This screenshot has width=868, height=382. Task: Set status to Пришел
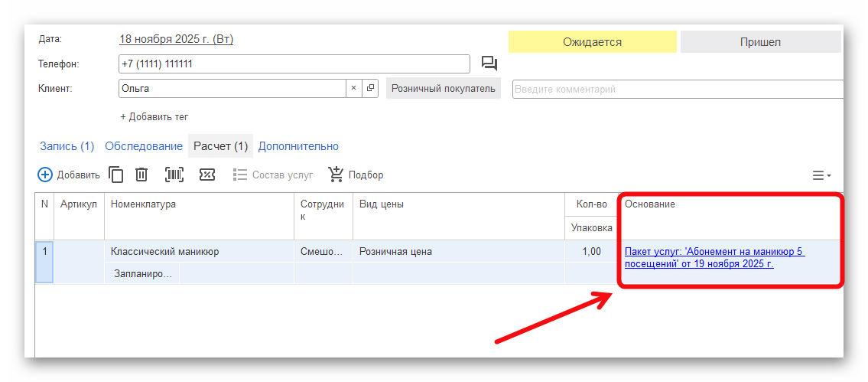(x=760, y=42)
